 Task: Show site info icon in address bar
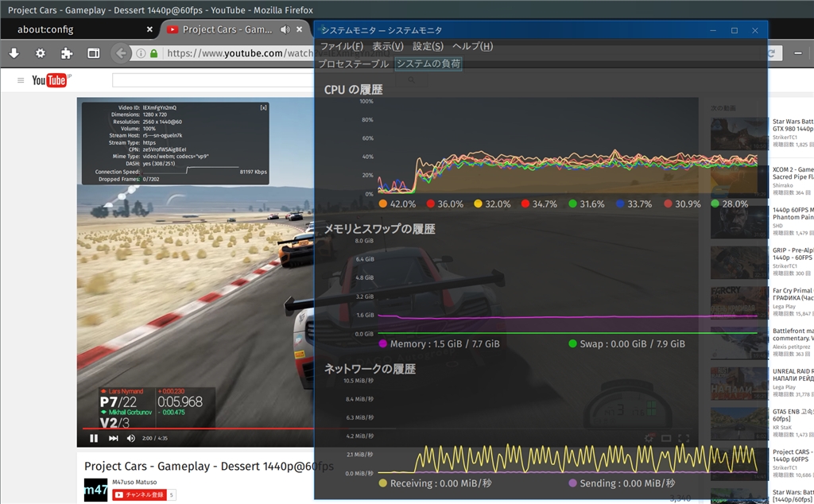pyautogui.click(x=141, y=53)
